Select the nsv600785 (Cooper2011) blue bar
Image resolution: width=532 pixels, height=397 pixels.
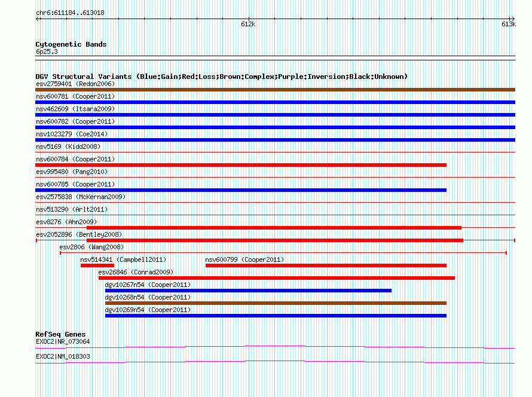(241, 190)
